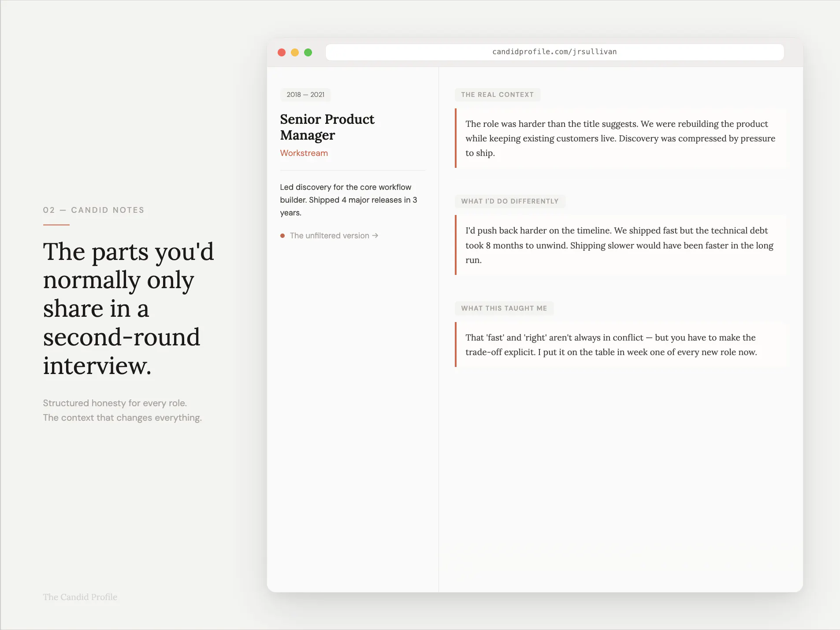
Task: Click the 'Led discovery for the core workflow' summary
Action: (349, 200)
